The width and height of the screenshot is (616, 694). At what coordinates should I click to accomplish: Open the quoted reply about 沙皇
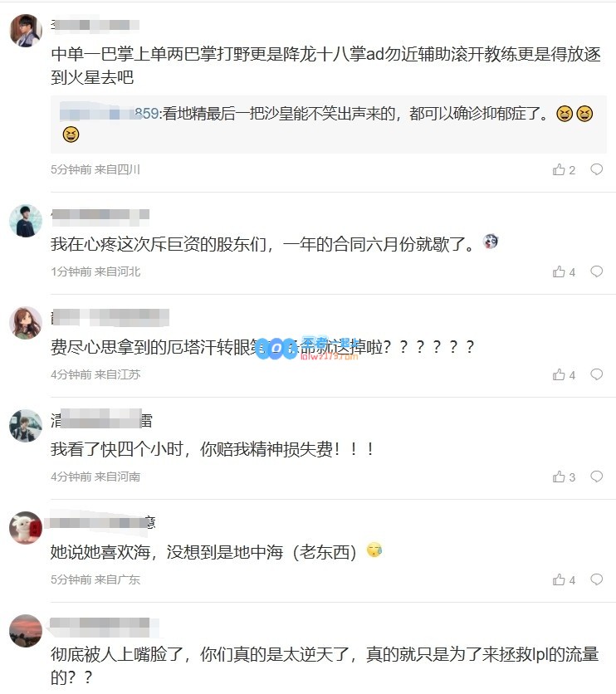pyautogui.click(x=329, y=125)
